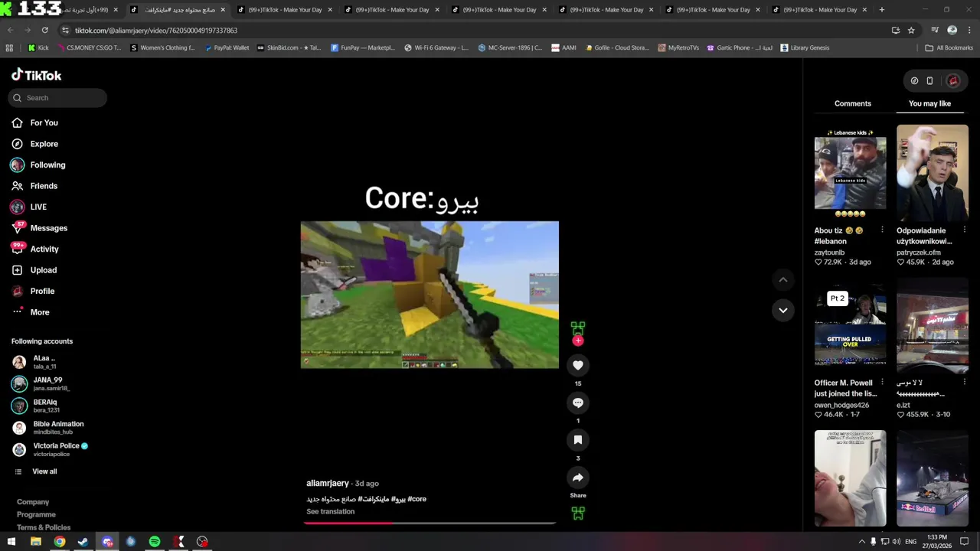
Task: Open a new Chrome tab
Action: coord(881,10)
